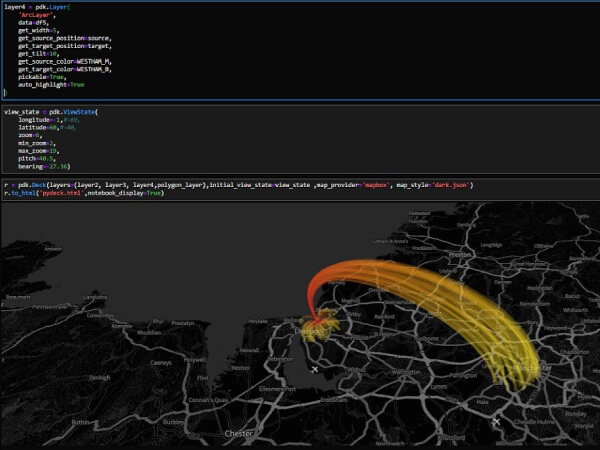This screenshot has width=600, height=450.
Task: Click the Connah's Quay map label
Action: coord(208,400)
